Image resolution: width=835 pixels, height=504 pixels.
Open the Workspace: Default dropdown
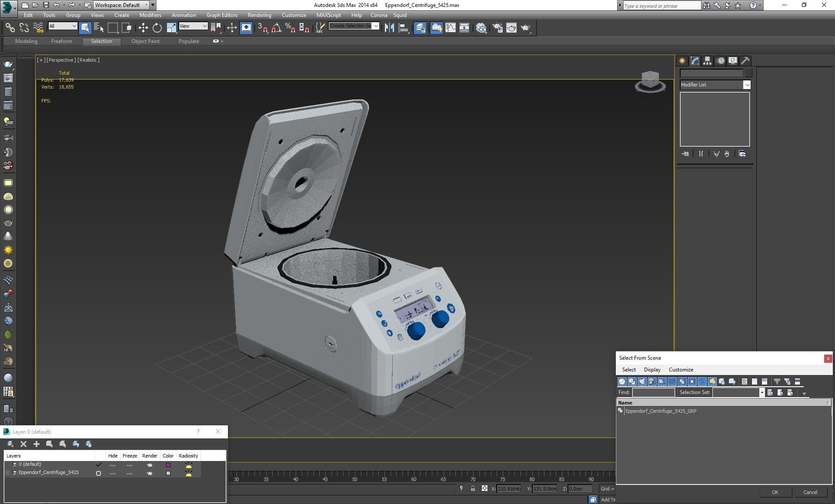click(x=121, y=5)
